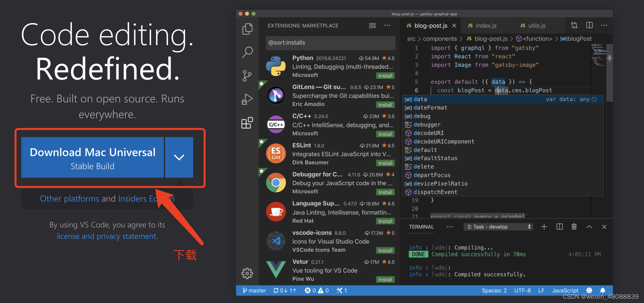Screen dimensions: 644x303
Task: Open editor more actions ellipsis
Action: (x=604, y=25)
